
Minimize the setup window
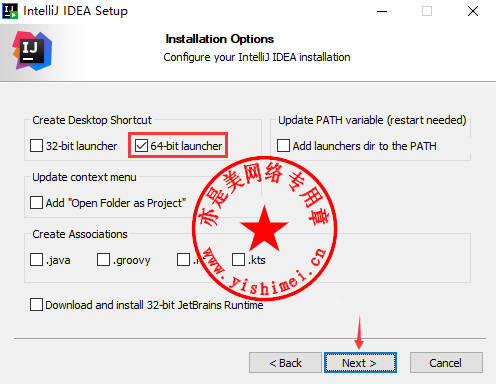(x=382, y=11)
